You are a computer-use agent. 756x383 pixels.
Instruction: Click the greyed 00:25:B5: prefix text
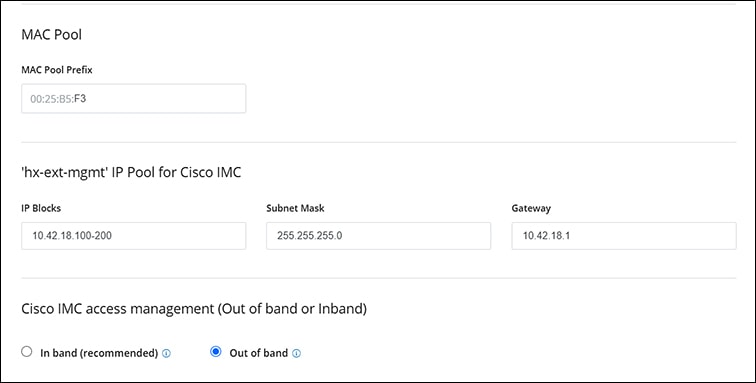[x=52, y=99]
